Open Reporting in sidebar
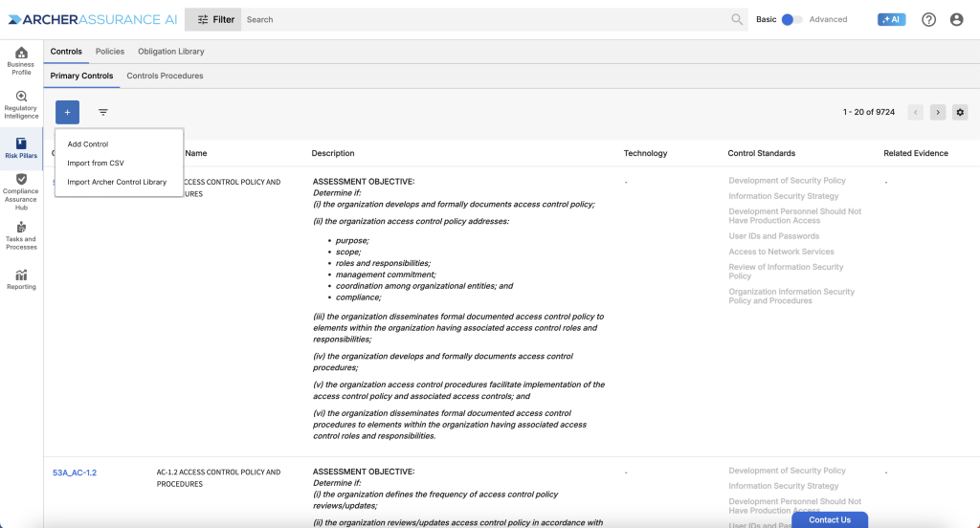Screen dimensions: 980x528 [x=21, y=279]
